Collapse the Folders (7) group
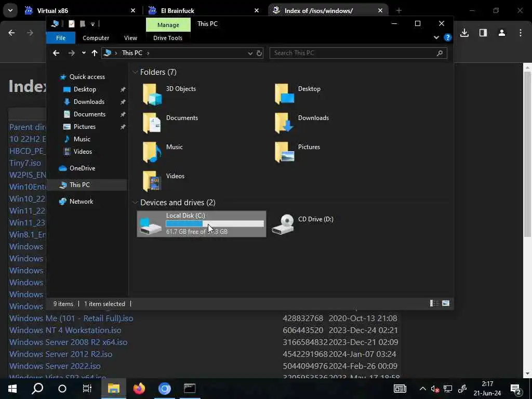The width and height of the screenshot is (532, 399). [135, 72]
